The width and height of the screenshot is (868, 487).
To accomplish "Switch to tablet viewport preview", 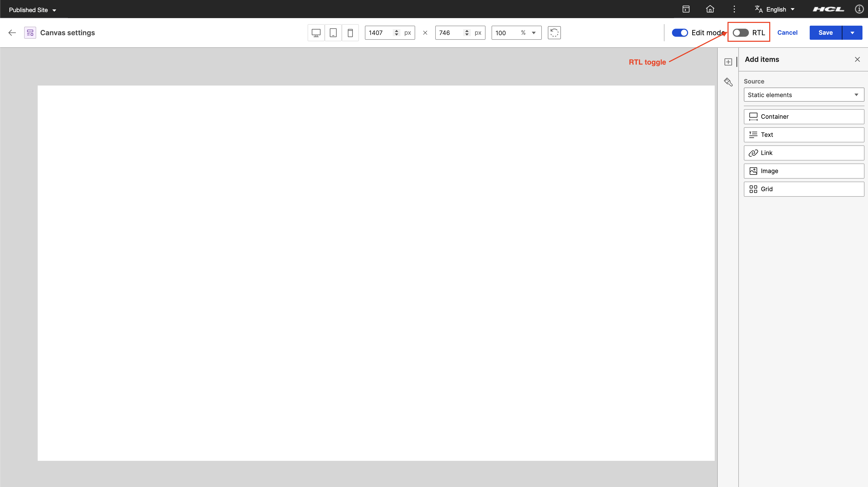I will pos(333,33).
